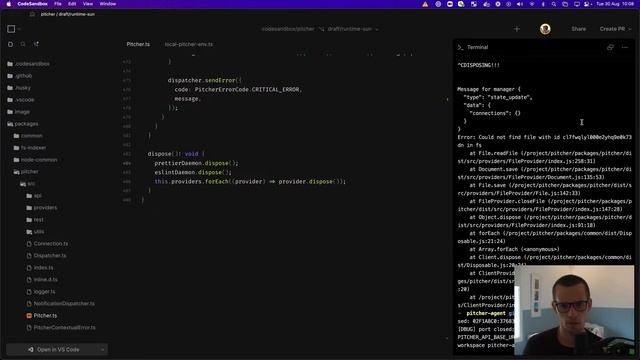Collapse the src folder
Image resolution: width=640 pixels, height=360 pixels.
coord(27,184)
